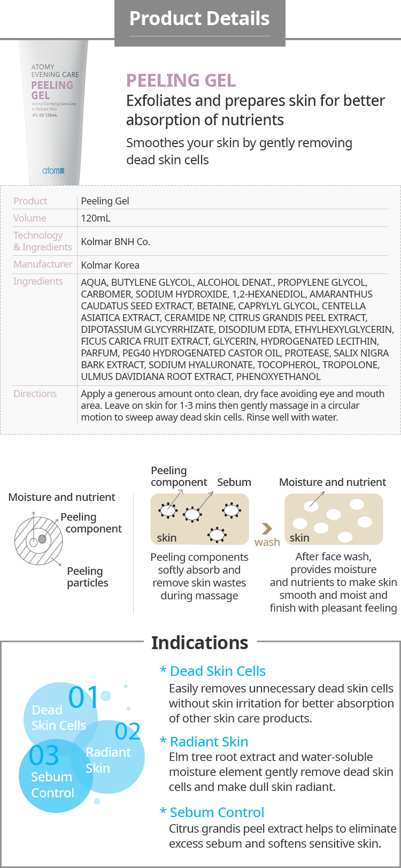Open the blue Dead Skin Cells heading
The height and width of the screenshot is (868, 401).
217,671
